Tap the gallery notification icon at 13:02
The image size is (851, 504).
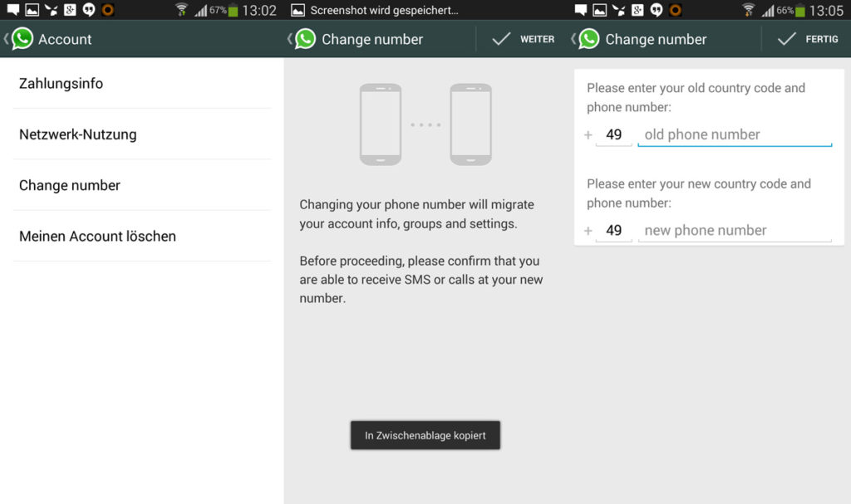coord(32,10)
